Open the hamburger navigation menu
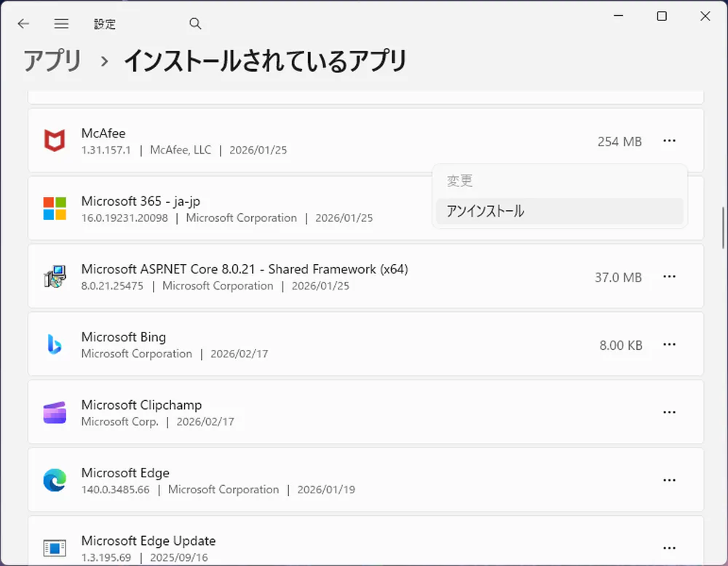728x566 pixels. coord(61,24)
